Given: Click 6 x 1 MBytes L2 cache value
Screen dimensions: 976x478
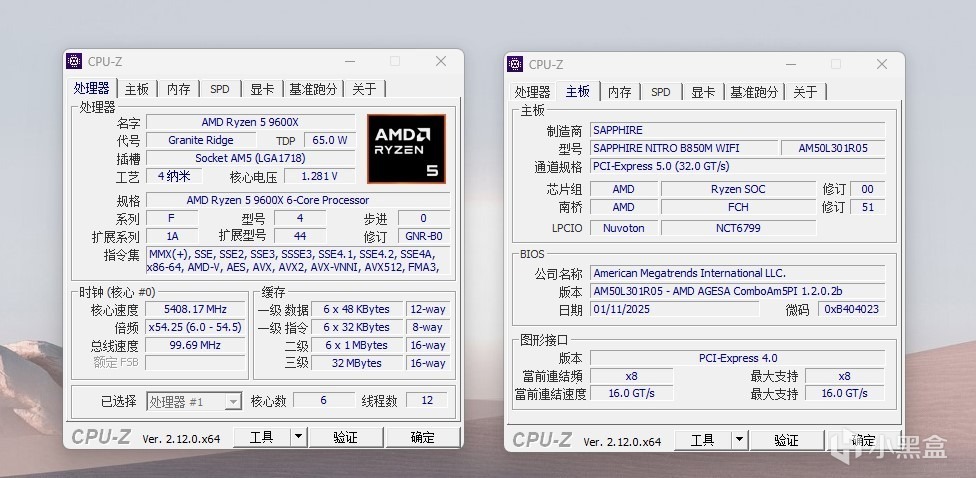Looking at the screenshot, I should (357, 345).
